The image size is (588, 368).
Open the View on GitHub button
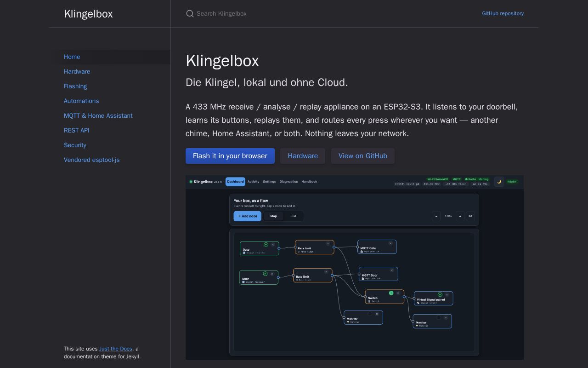363,156
